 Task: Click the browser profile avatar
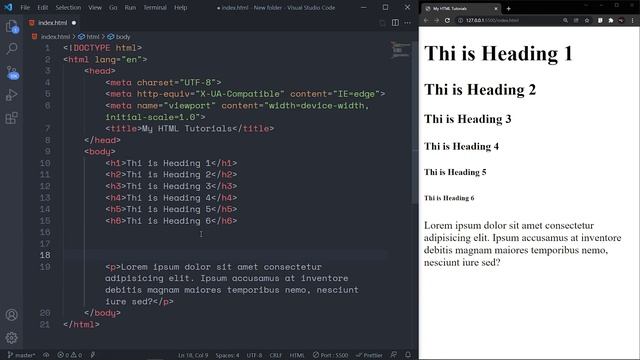coord(621,20)
